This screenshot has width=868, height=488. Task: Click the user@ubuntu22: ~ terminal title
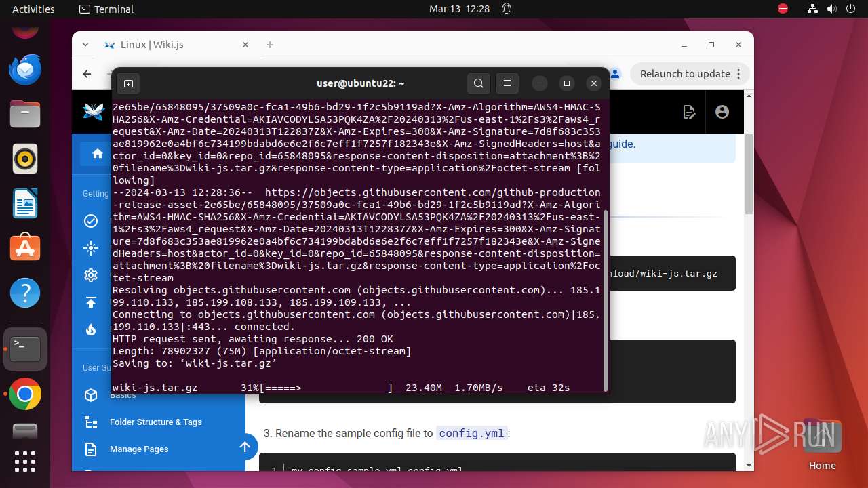pyautogui.click(x=361, y=83)
